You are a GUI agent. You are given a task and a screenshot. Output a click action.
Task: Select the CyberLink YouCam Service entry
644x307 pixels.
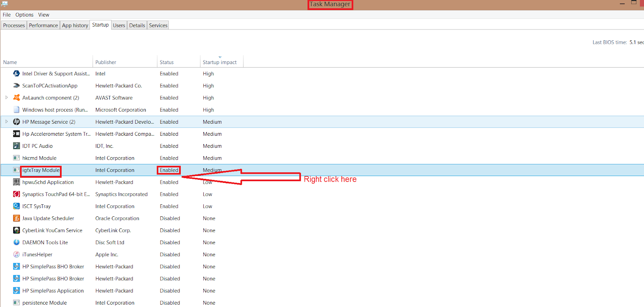[x=52, y=230]
